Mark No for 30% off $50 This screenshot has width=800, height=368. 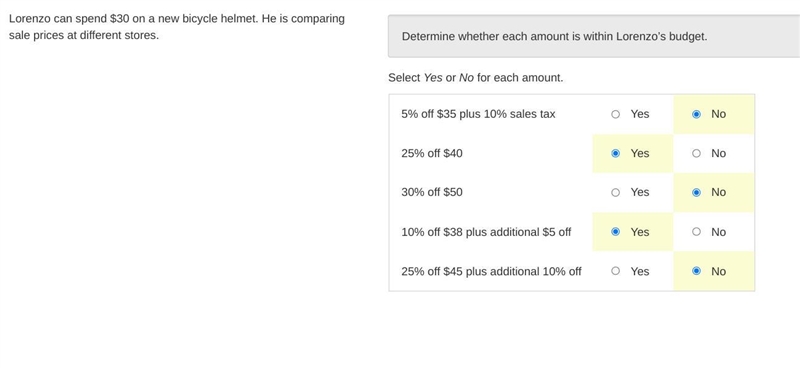point(696,192)
